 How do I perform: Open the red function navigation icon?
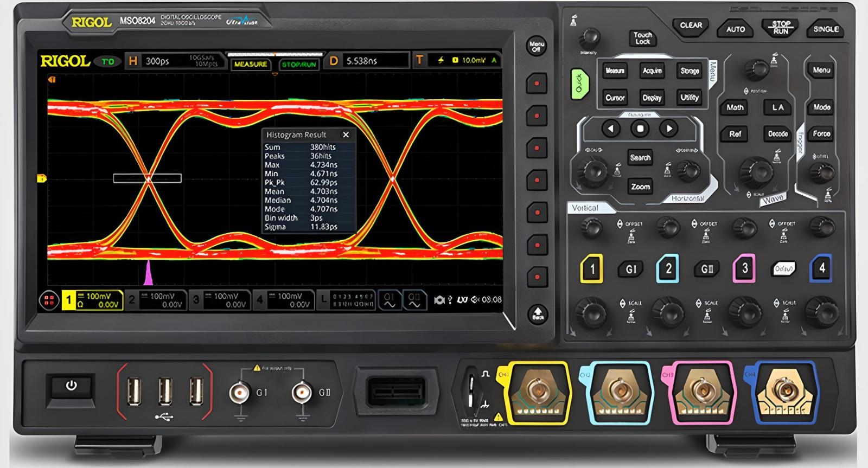pos(49,300)
